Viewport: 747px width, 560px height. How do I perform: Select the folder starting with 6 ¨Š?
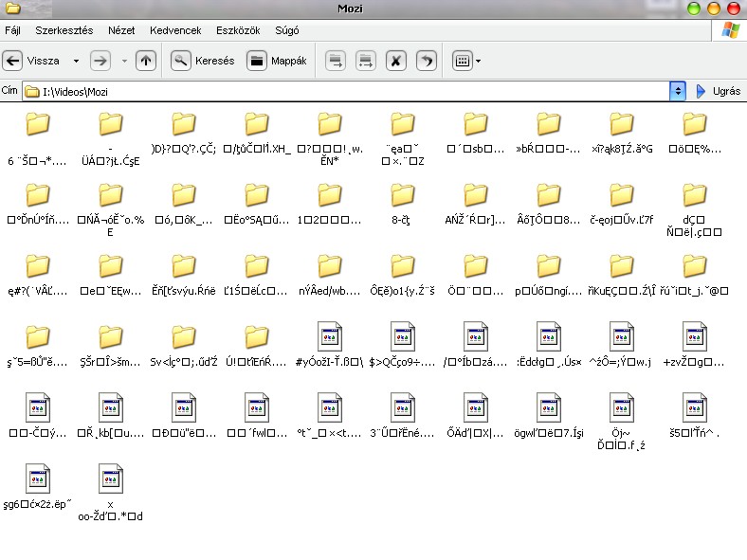coord(38,139)
